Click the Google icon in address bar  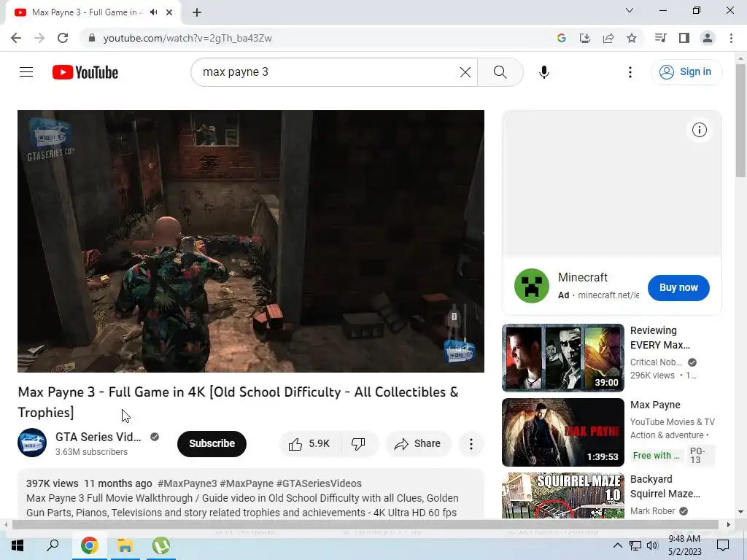(x=562, y=38)
